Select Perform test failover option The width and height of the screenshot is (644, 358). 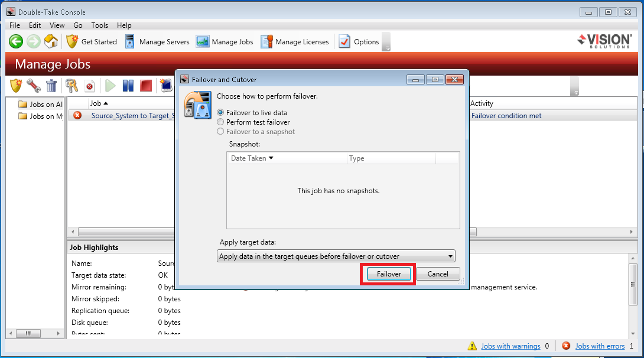pyautogui.click(x=222, y=122)
